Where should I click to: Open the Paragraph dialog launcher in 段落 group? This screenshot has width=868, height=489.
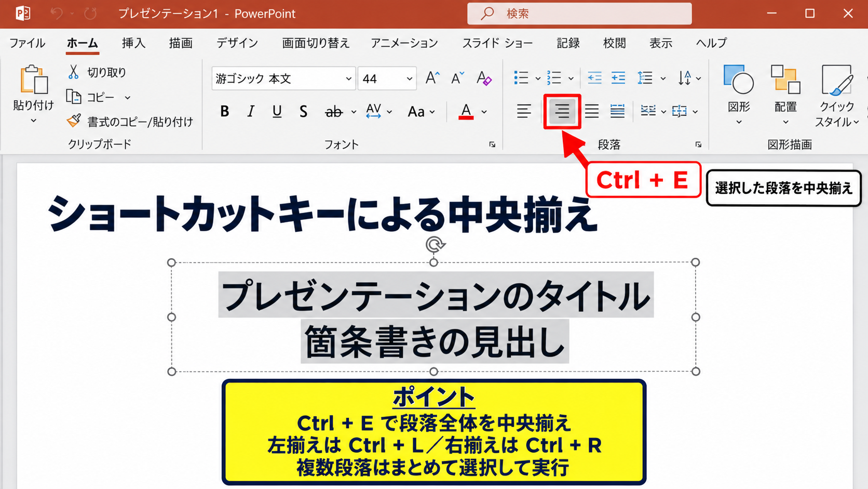pyautogui.click(x=699, y=144)
